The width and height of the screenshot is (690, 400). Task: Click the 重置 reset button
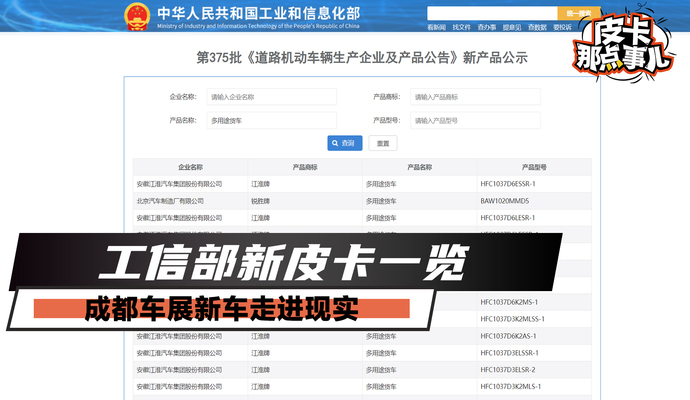click(x=383, y=143)
